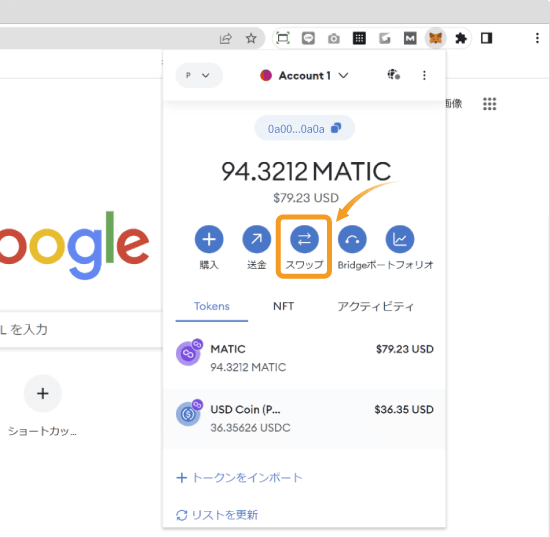Open the Chrome extensions puzzle icon

pyautogui.click(x=461, y=38)
